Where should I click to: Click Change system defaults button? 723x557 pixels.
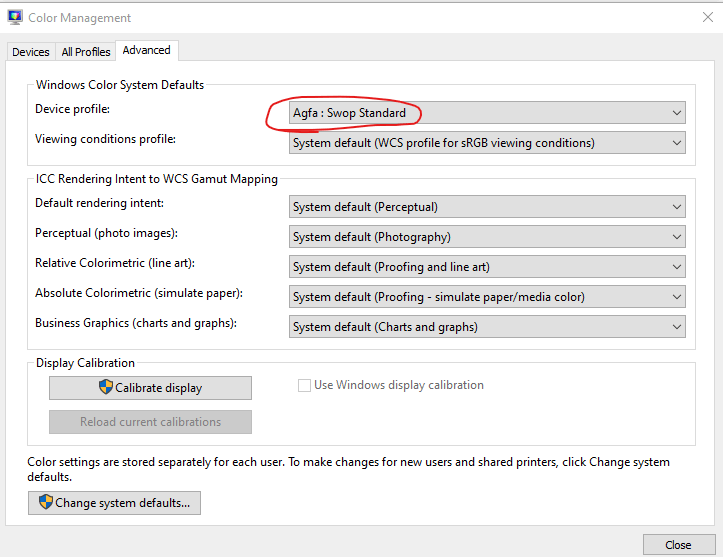tap(114, 503)
